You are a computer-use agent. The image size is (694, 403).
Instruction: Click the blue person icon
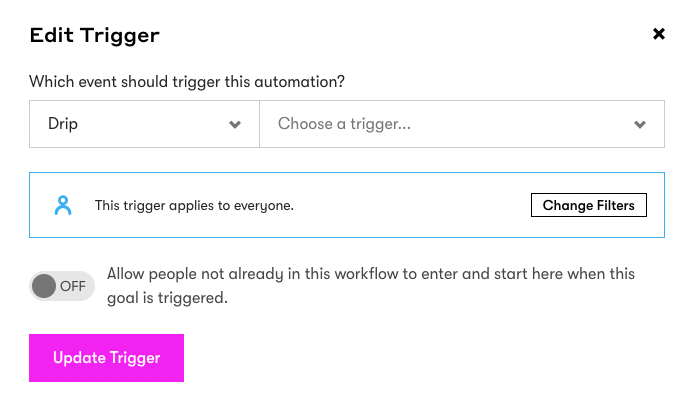pos(63,205)
